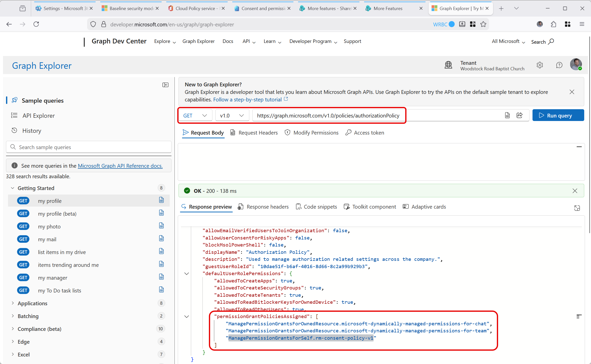Switch to the Code snippets tab
Screen dimensions: 591x364
[316, 207]
